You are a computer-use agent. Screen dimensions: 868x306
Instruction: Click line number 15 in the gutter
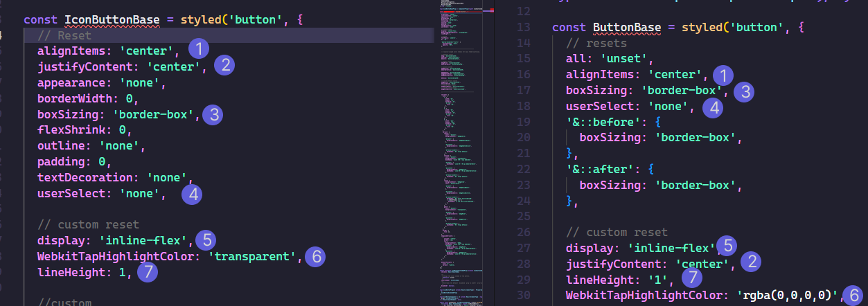pyautogui.click(x=524, y=59)
